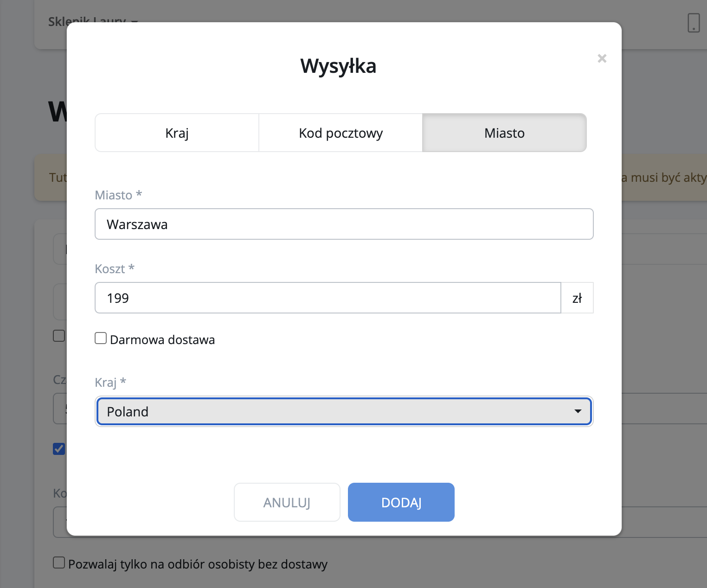Image resolution: width=707 pixels, height=588 pixels.
Task: Click the caret arrow in the Poland select
Action: [578, 411]
